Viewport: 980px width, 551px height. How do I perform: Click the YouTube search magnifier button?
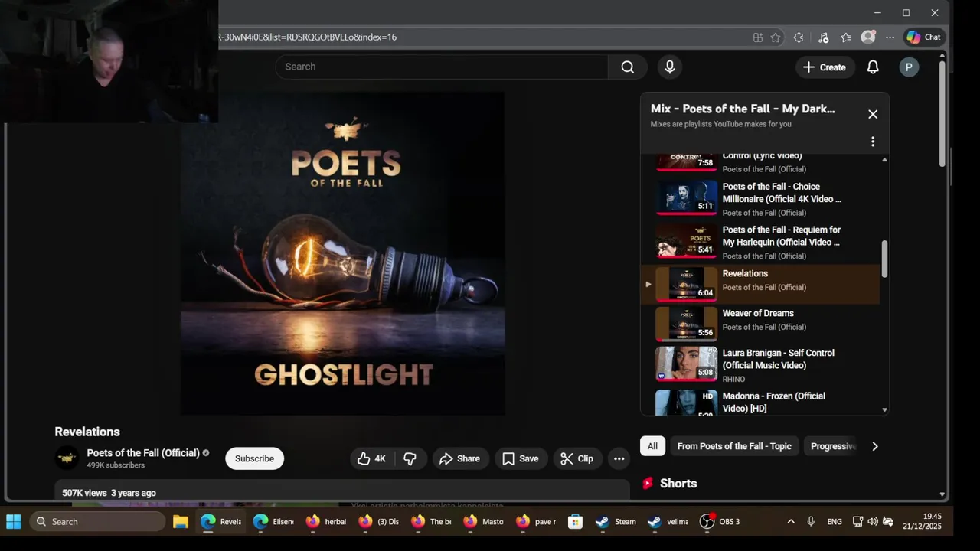[628, 67]
